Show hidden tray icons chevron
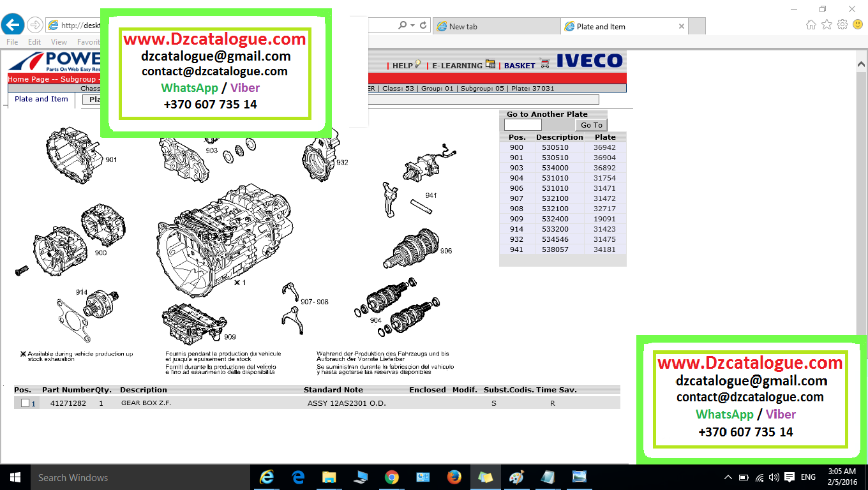 [728, 477]
